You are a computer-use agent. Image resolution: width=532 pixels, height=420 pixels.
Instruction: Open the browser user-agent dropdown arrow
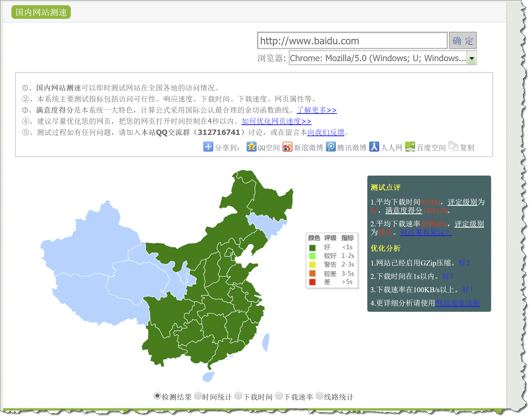point(472,58)
